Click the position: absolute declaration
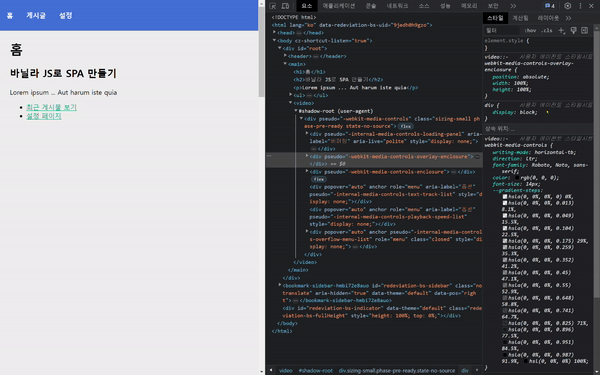Viewport: 600px width, 375px height. click(520, 77)
